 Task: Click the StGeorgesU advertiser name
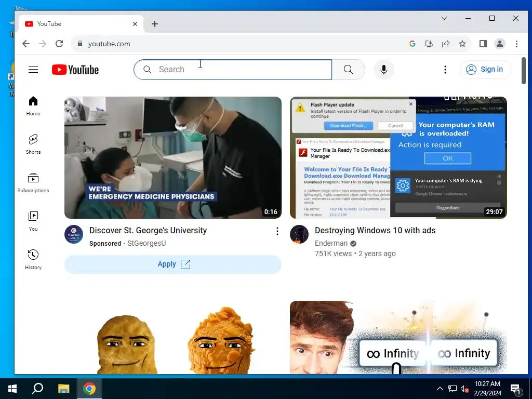pyautogui.click(x=147, y=243)
